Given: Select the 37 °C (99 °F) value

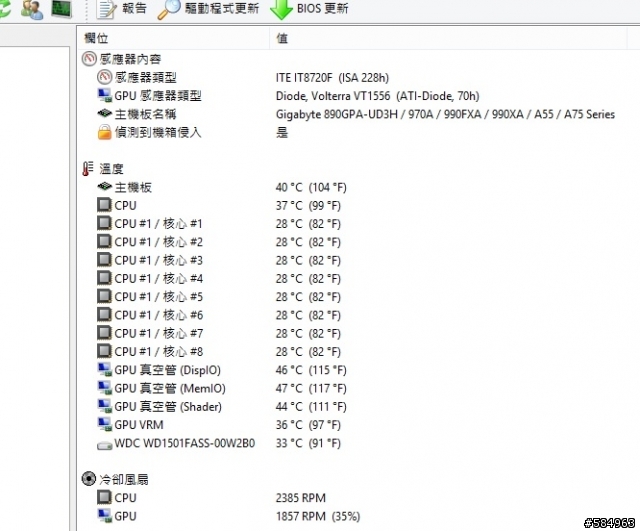Looking at the screenshot, I should [x=308, y=206].
